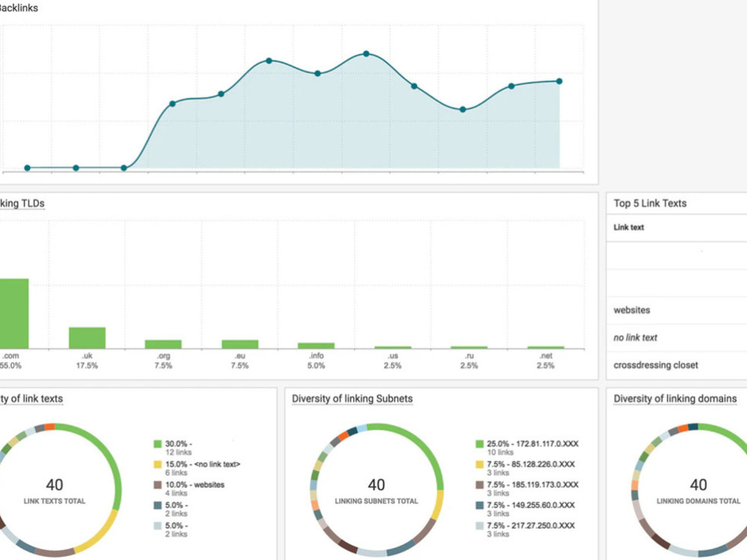This screenshot has height=560, width=747.
Task: Click the green 30.0% legend swatch
Action: point(158,444)
